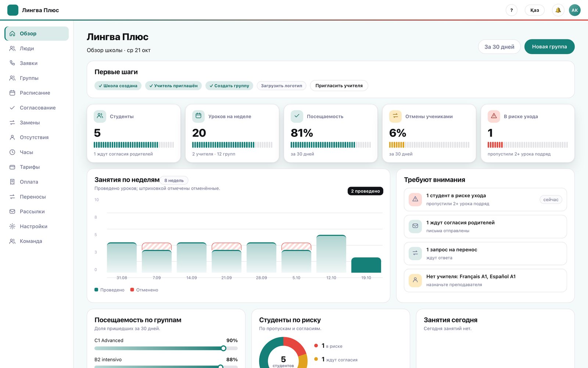Navigate to Расписание

(x=37, y=93)
